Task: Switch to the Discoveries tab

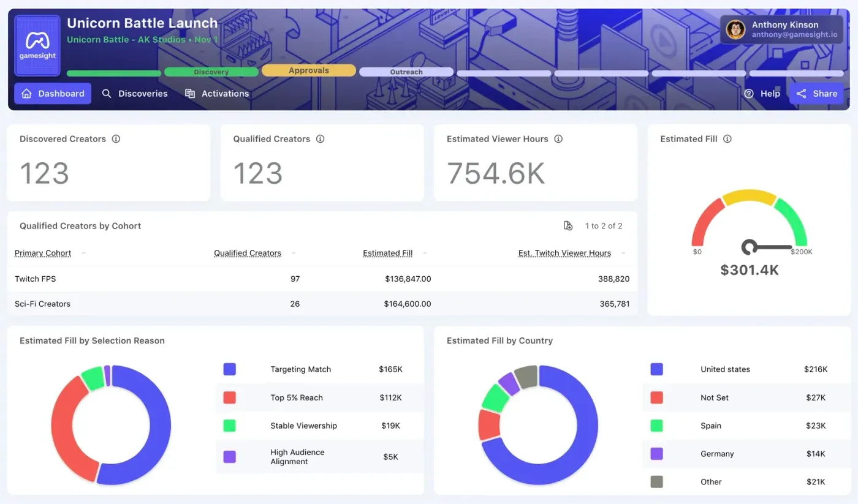Action: [134, 94]
